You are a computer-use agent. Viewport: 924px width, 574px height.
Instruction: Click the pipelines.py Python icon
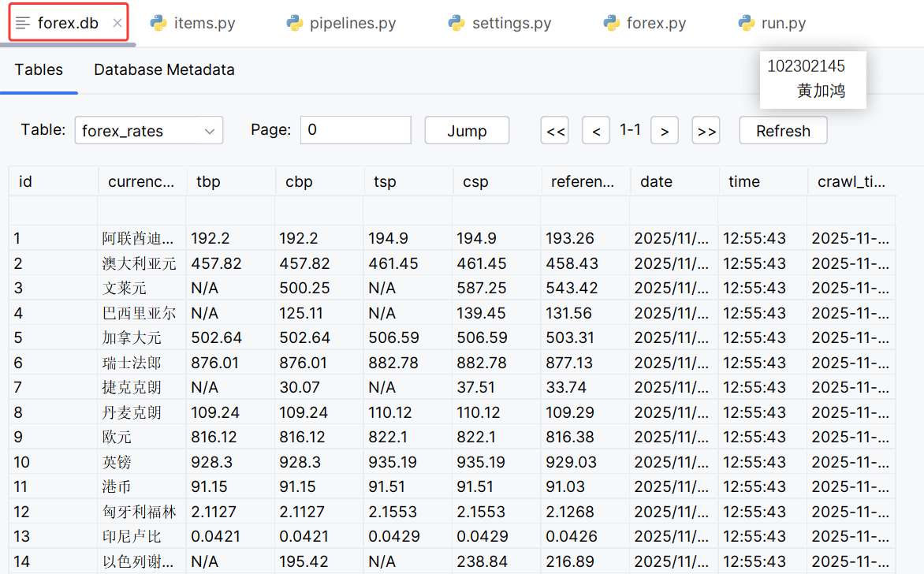294,23
